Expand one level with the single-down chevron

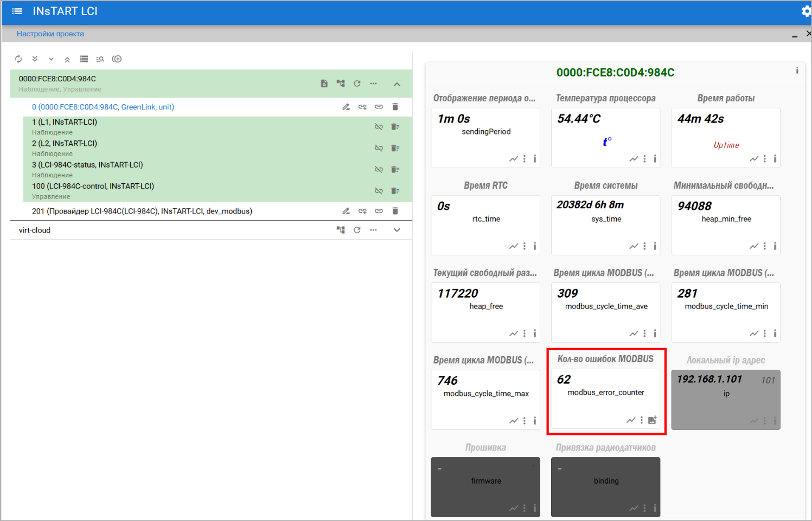point(51,59)
